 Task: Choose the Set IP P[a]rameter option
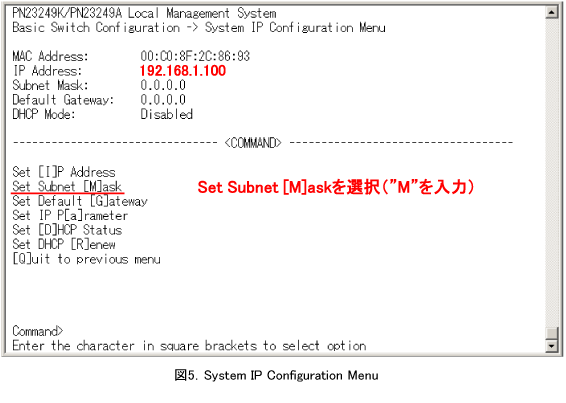click(x=70, y=216)
